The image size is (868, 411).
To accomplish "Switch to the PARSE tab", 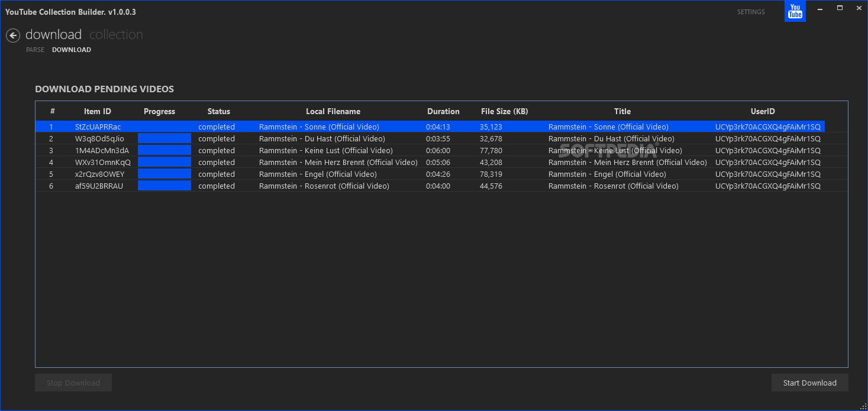I will click(x=35, y=50).
